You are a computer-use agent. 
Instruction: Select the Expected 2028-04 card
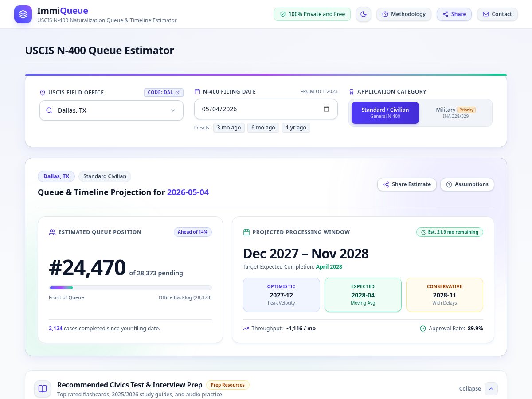(x=363, y=295)
